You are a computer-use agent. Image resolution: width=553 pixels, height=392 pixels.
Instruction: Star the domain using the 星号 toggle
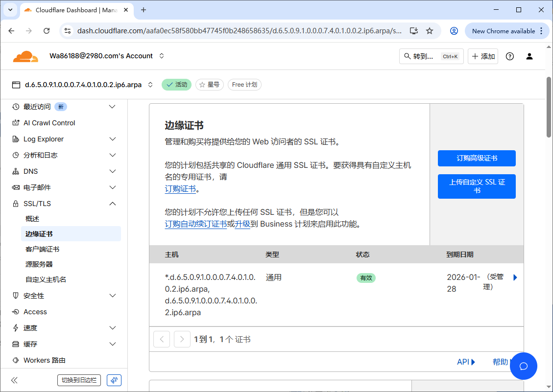[209, 85]
